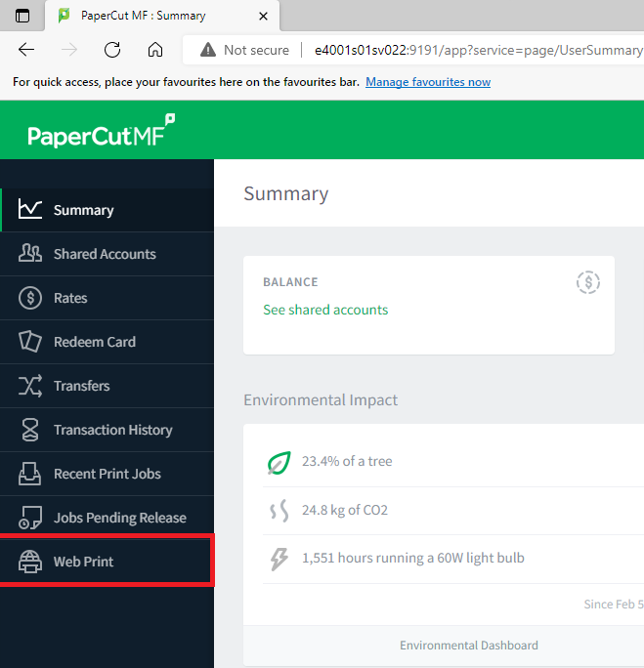Click the PaperCut tab favicon
Image resolution: width=644 pixels, height=668 pixels.
(x=64, y=16)
